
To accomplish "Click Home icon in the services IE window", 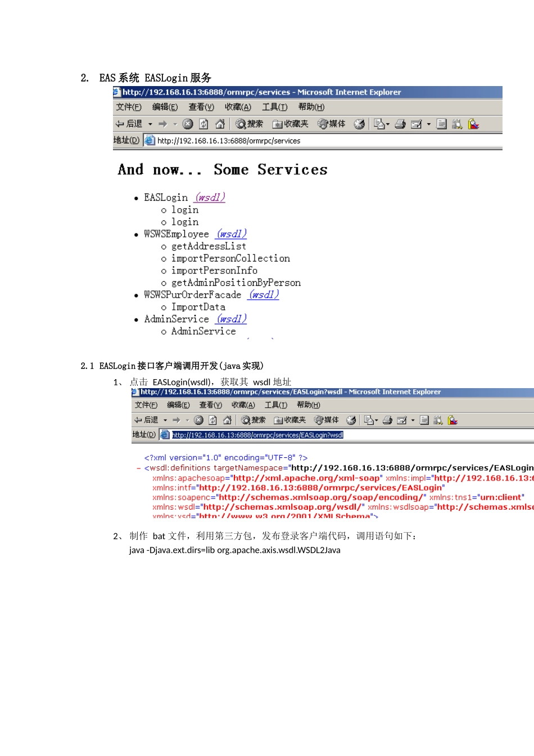I will [x=220, y=124].
